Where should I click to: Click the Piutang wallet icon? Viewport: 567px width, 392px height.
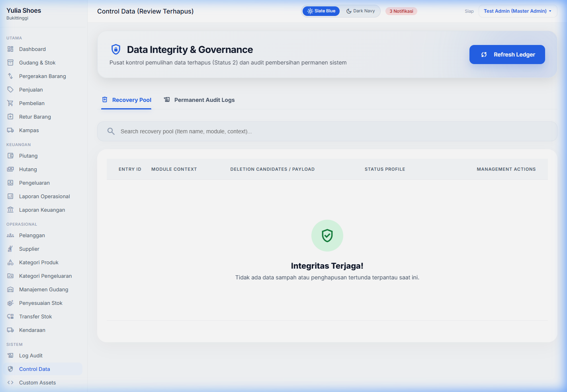click(x=10, y=156)
